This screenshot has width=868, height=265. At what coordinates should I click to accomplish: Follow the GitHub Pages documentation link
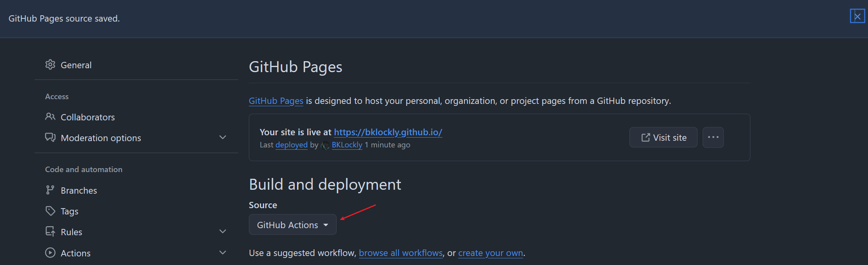(x=276, y=101)
